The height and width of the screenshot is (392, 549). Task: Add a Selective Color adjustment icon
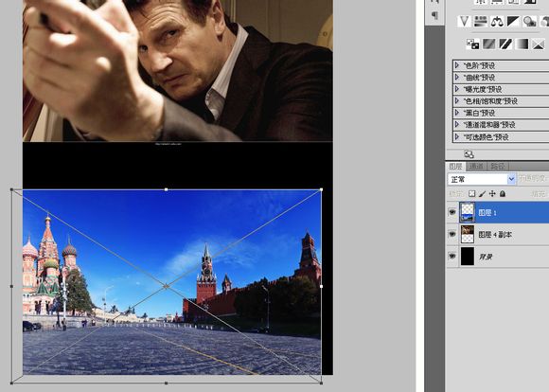pyautogui.click(x=539, y=45)
